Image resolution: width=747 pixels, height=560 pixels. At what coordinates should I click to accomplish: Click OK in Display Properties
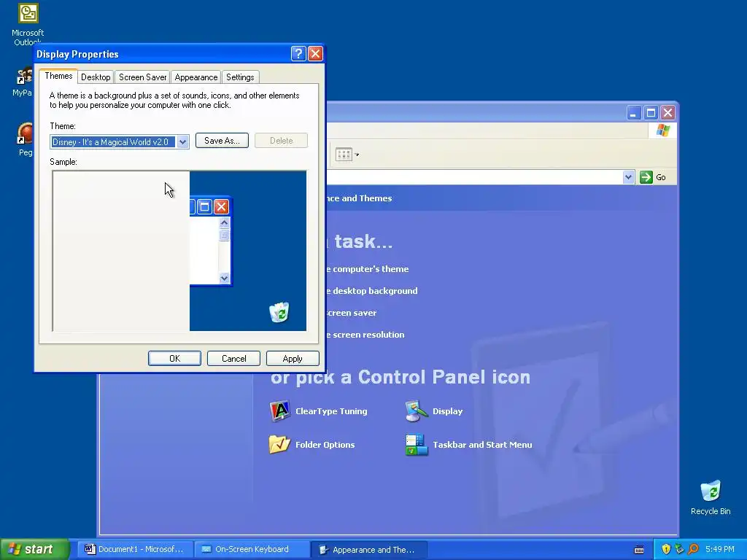click(x=174, y=359)
